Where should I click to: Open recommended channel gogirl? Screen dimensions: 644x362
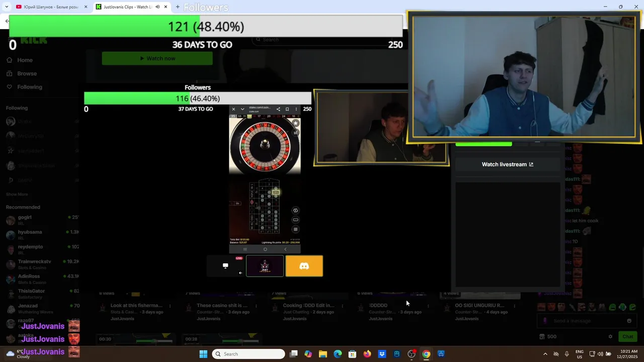pos(42,220)
